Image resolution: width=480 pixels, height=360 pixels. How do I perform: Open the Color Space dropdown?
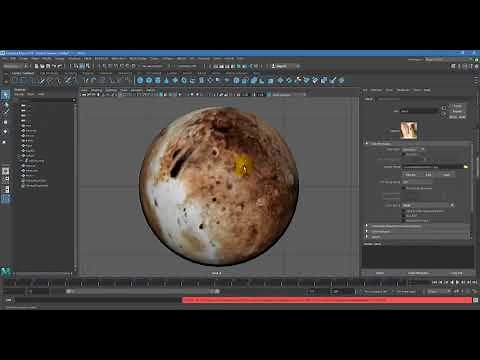click(x=428, y=205)
